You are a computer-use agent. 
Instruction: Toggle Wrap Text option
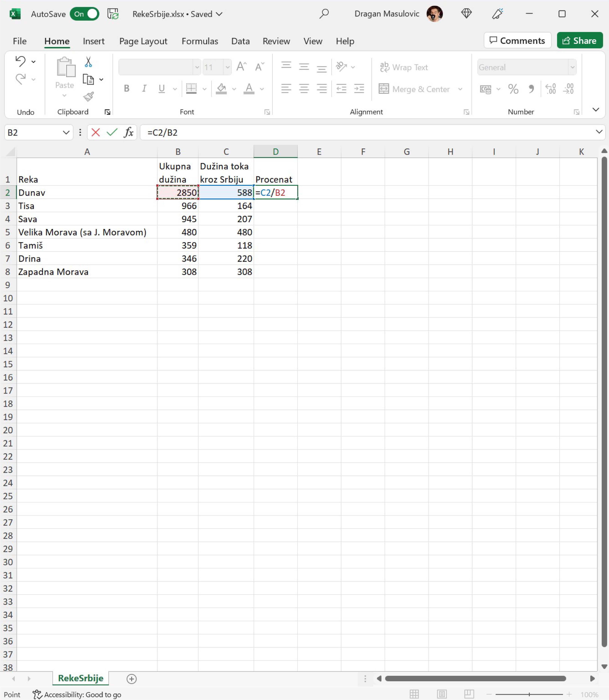tap(404, 67)
